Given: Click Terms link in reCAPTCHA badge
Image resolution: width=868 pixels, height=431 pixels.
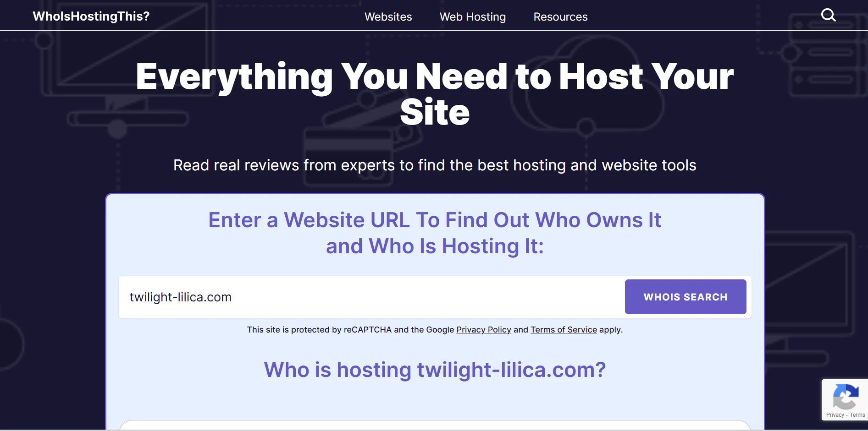Looking at the screenshot, I should [x=857, y=415].
